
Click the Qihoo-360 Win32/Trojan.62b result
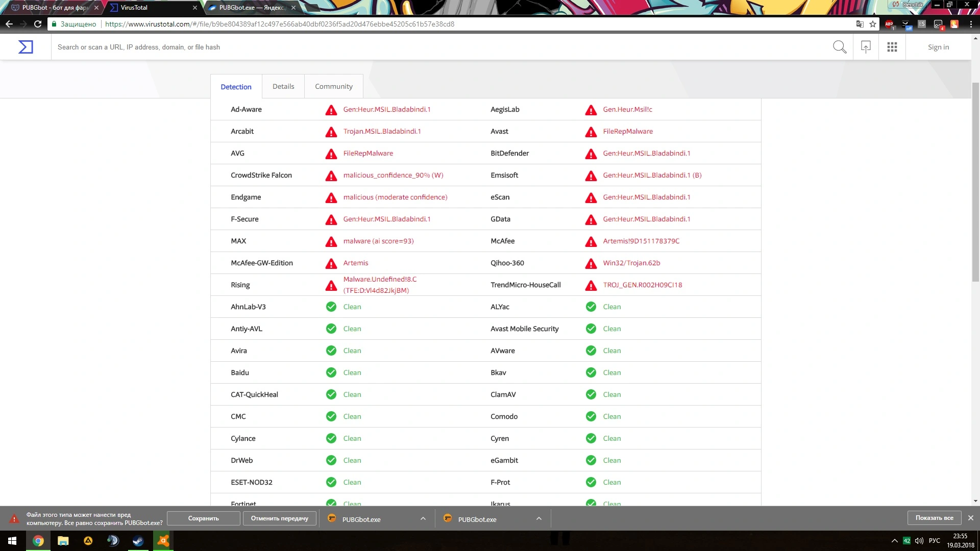click(x=631, y=263)
